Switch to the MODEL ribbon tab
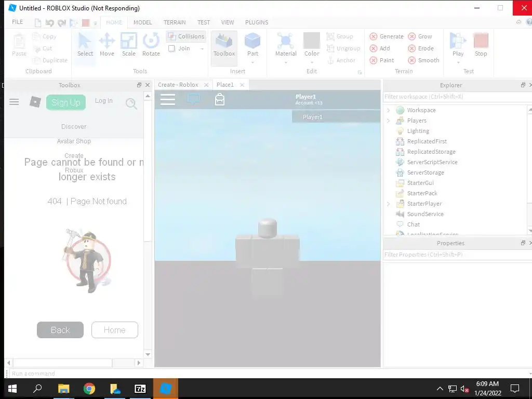 [x=142, y=22]
